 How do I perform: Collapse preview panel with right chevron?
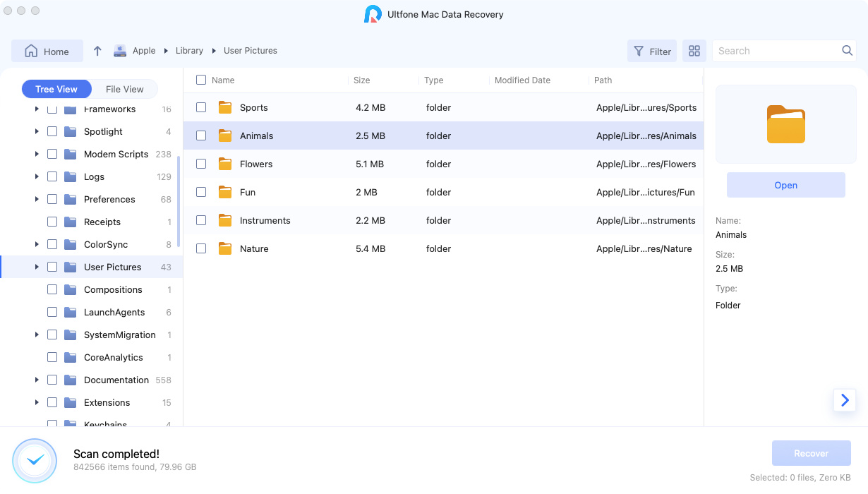pos(844,400)
